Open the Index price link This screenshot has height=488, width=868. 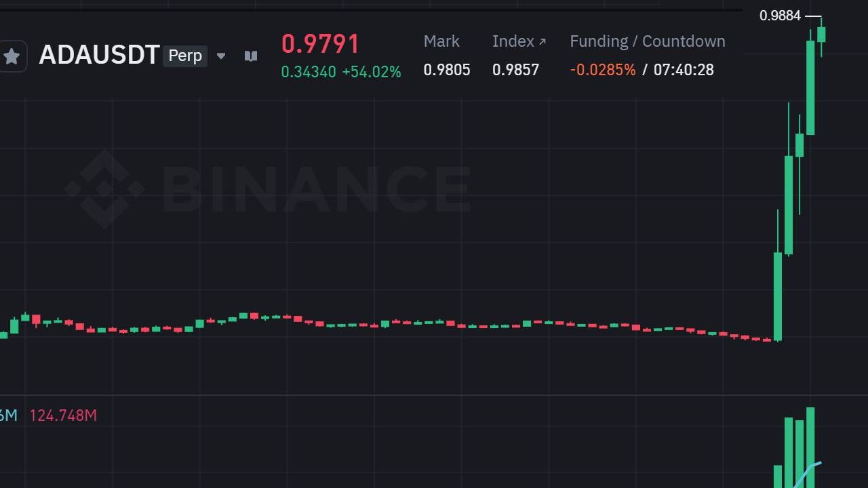tap(519, 41)
